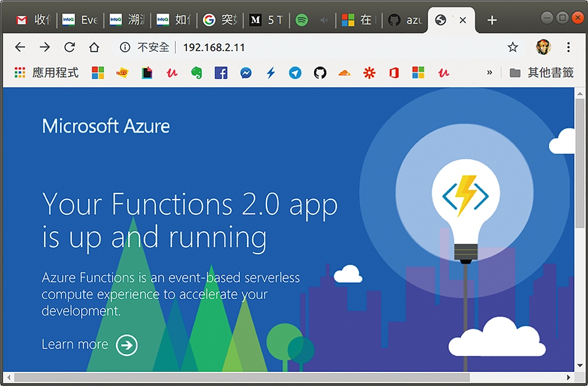Open the yellow-orange badge bookmark

point(122,73)
